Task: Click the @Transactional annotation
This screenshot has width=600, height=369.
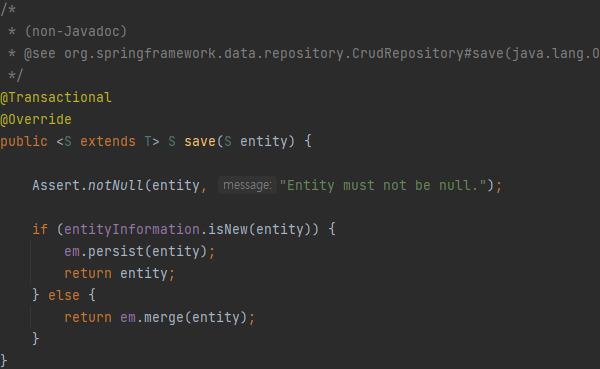Action: click(56, 98)
